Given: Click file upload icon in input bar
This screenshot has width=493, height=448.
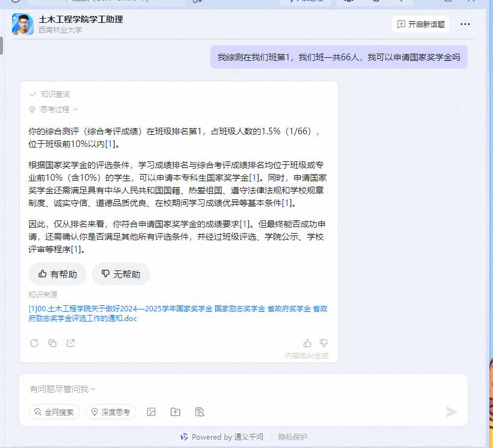Looking at the screenshot, I should coord(175,412).
